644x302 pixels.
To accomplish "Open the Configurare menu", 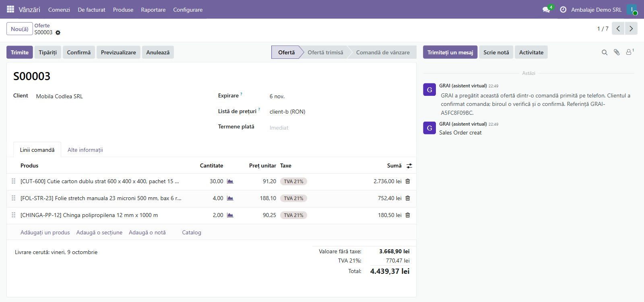I will click(x=188, y=10).
